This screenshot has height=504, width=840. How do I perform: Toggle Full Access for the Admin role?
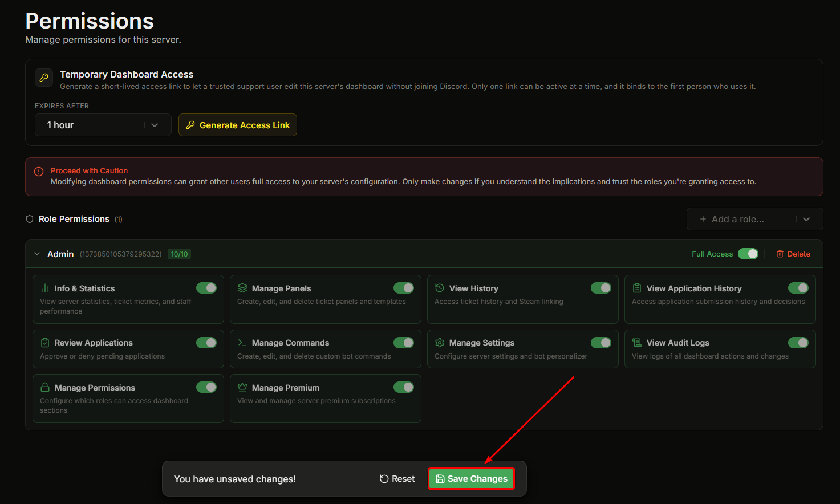click(748, 254)
